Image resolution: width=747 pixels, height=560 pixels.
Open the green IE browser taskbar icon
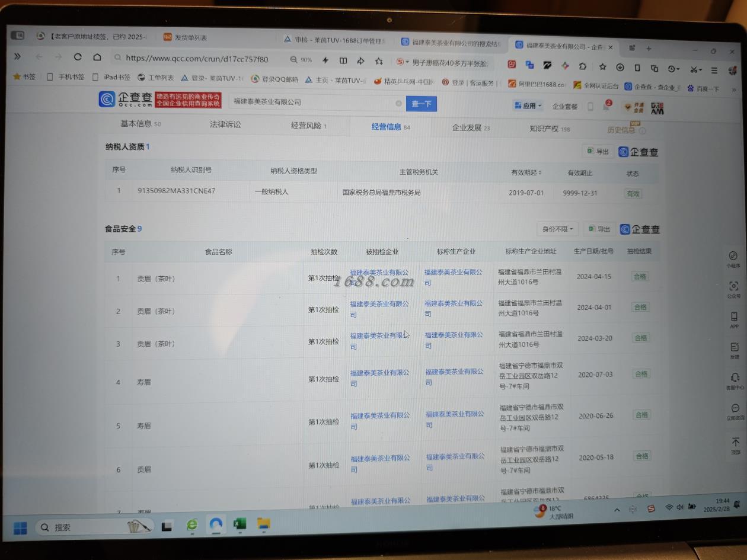point(191,524)
